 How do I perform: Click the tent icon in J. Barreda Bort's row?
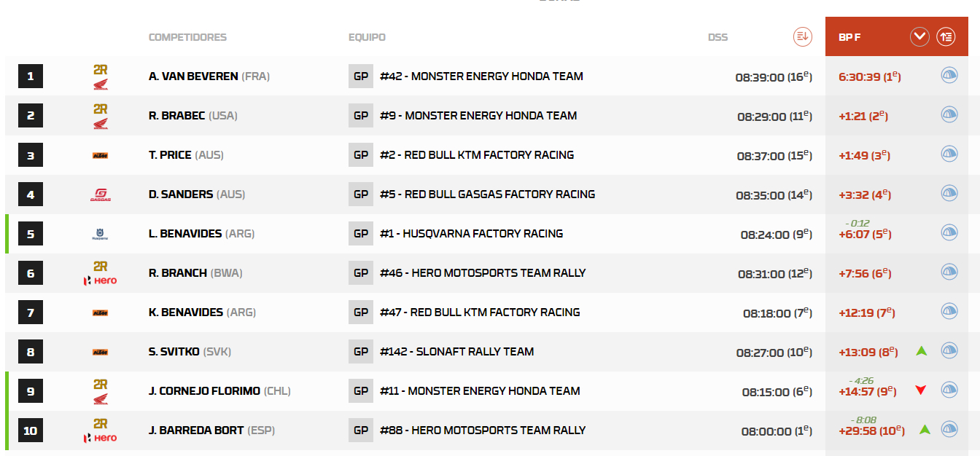point(949,429)
